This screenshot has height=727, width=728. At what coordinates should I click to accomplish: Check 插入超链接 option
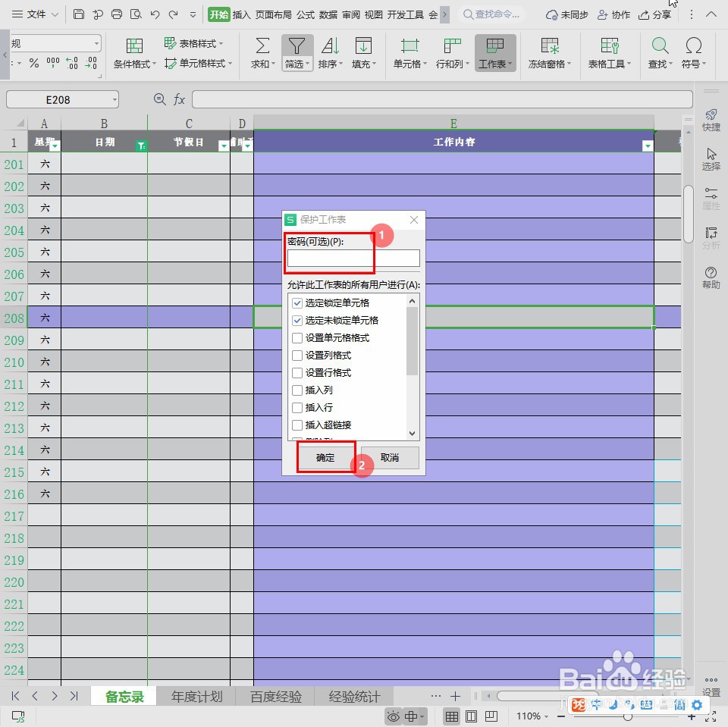point(297,425)
